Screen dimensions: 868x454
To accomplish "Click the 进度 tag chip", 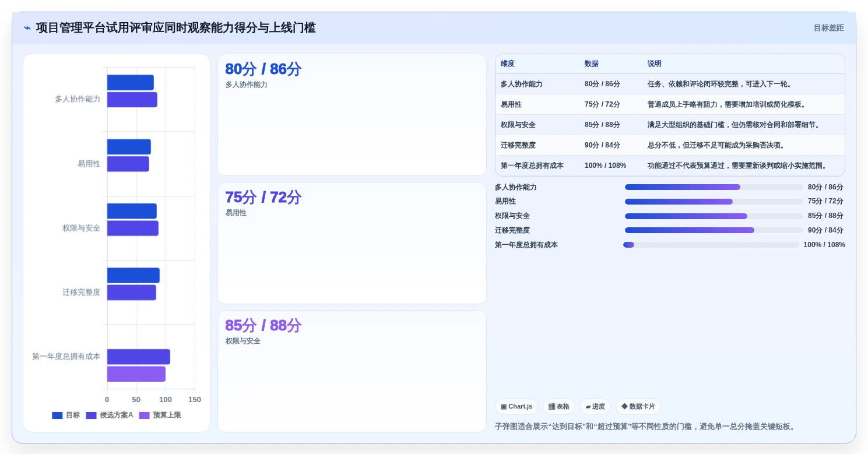I will [595, 407].
